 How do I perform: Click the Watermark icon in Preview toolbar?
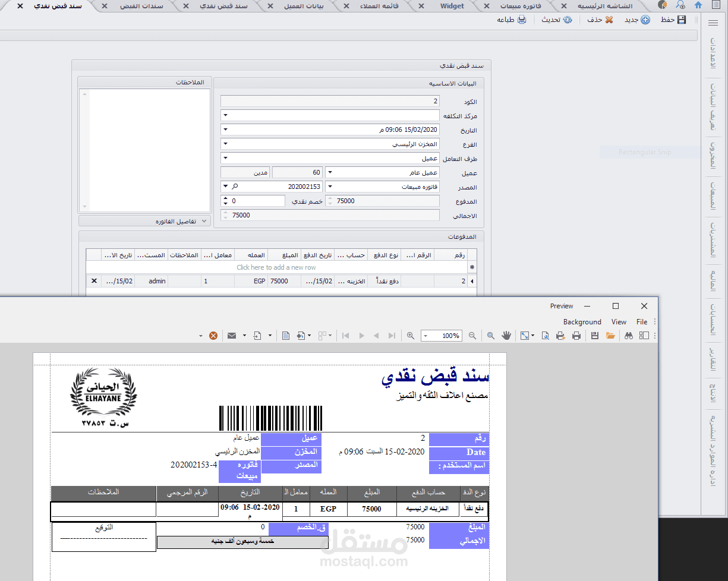click(286, 336)
